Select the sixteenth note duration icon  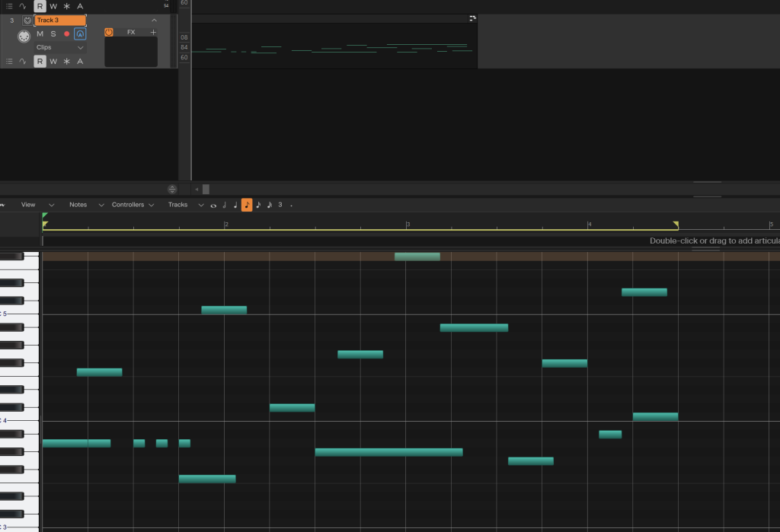click(258, 205)
